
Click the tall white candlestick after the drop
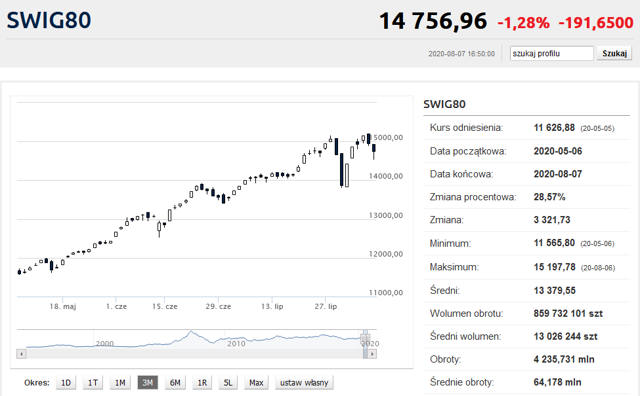(x=347, y=176)
